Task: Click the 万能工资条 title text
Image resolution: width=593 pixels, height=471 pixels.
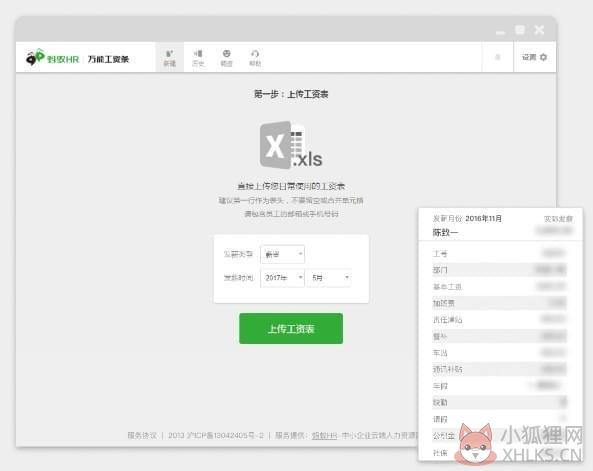Action: [109, 59]
